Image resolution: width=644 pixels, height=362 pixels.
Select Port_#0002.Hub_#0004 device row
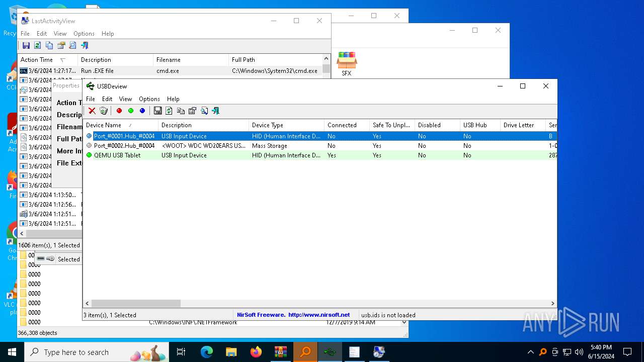320,146
